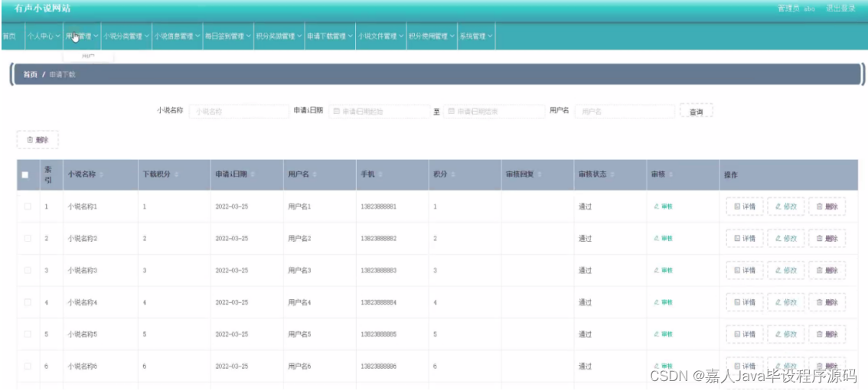Open the 小说信息管理 dropdown
The image size is (868, 391).
click(177, 36)
